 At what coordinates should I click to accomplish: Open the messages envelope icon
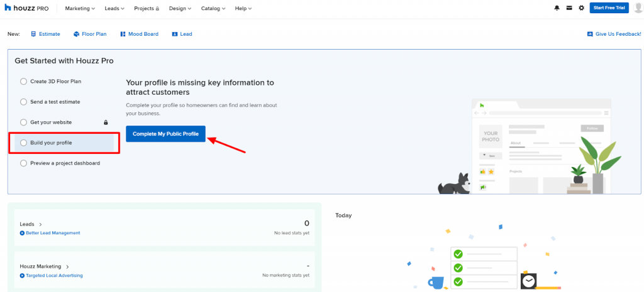569,8
